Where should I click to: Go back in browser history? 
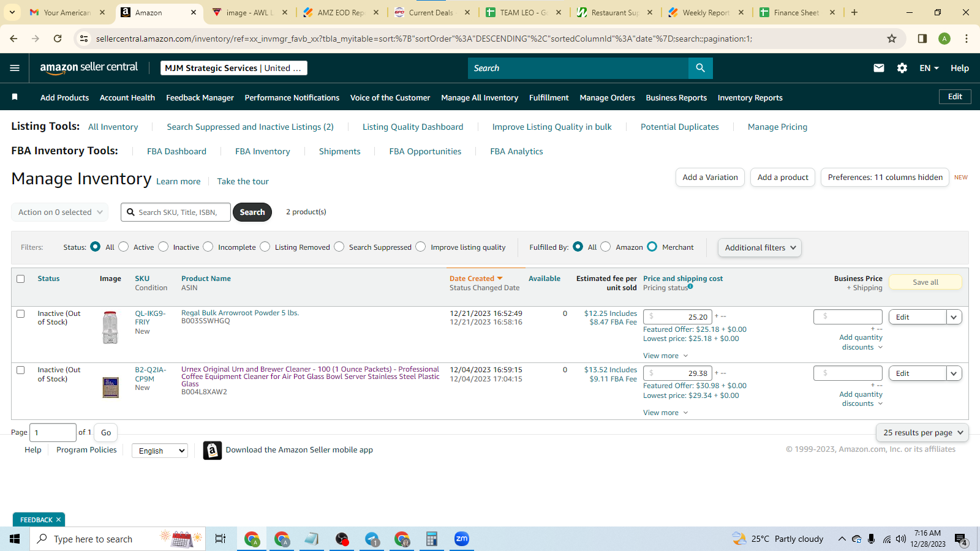pos(13,39)
